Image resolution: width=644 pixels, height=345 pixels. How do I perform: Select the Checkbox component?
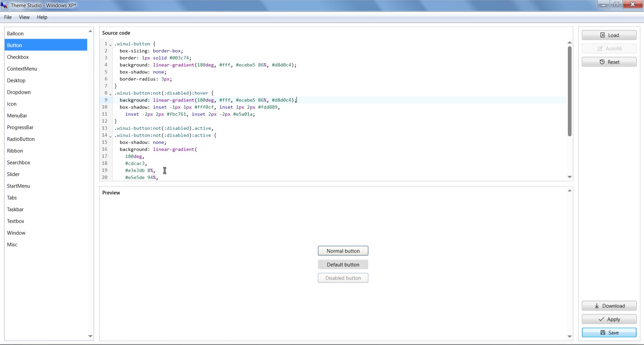(18, 57)
